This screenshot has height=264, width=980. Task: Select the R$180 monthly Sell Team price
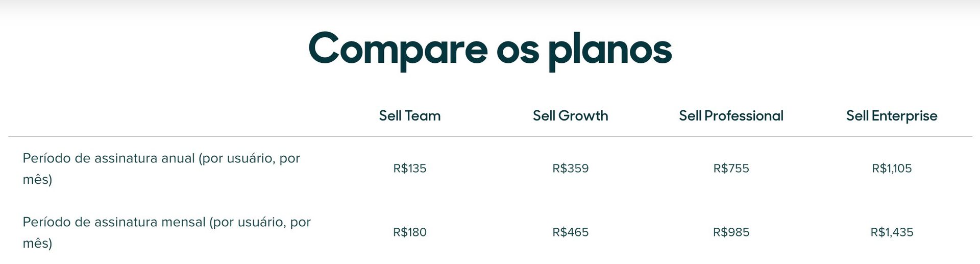pos(409,232)
